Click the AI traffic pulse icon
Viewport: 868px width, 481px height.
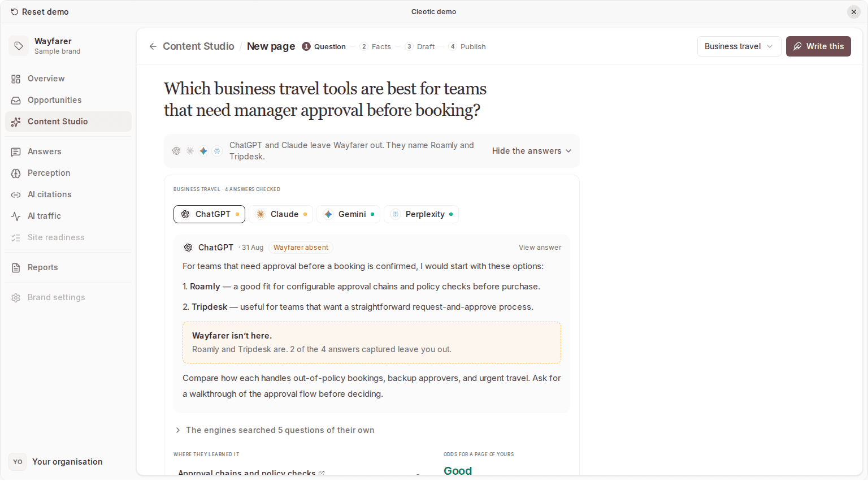click(16, 216)
